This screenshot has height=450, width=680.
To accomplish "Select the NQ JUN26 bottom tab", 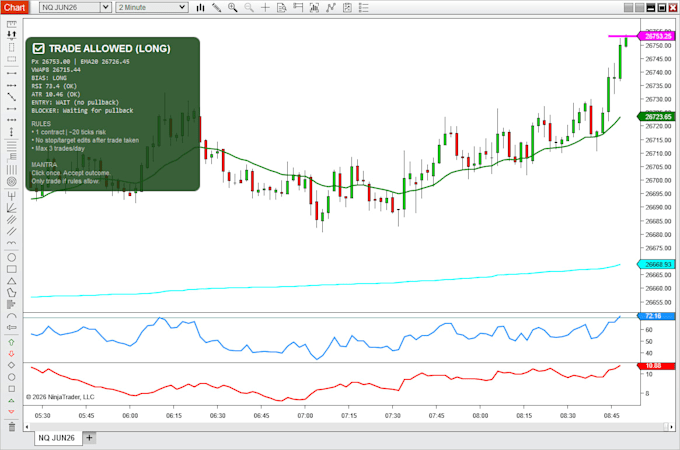I will pyautogui.click(x=56, y=438).
